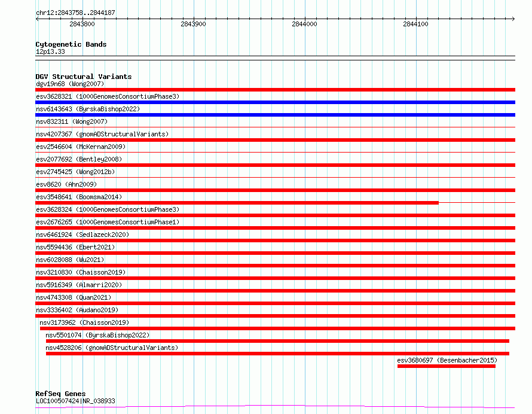Screen dimensions: 532x414
Task: Click the thin red line of nsv832311
Action: [x=275, y=127]
